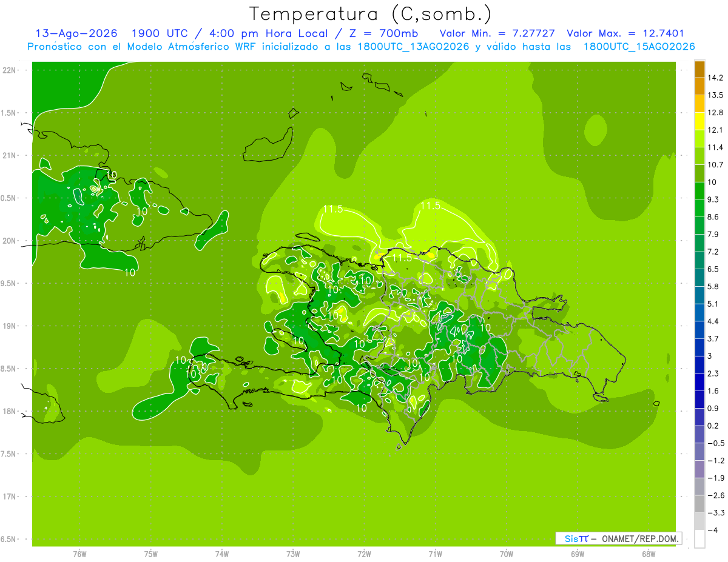Pick the green band between 8.6 and 9.3

[699, 208]
